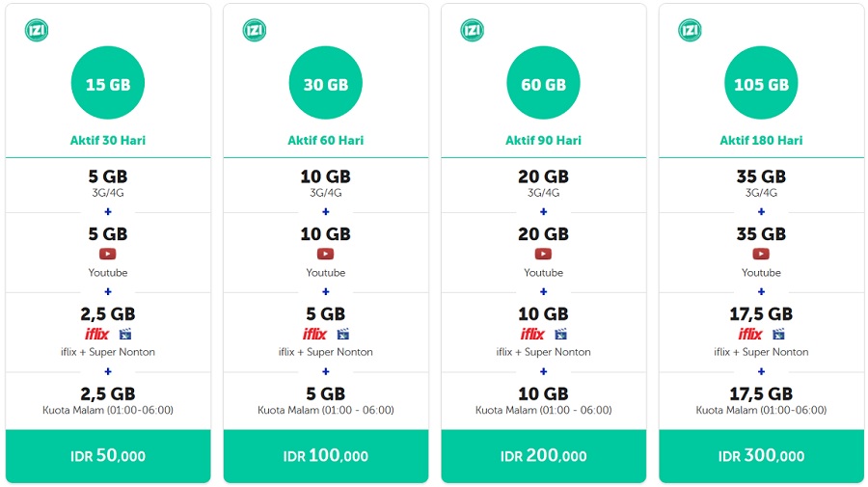This screenshot has width=868, height=487.
Task: Click the Super Nonton clapperboard icon, 60 GB plan
Action: tap(560, 335)
